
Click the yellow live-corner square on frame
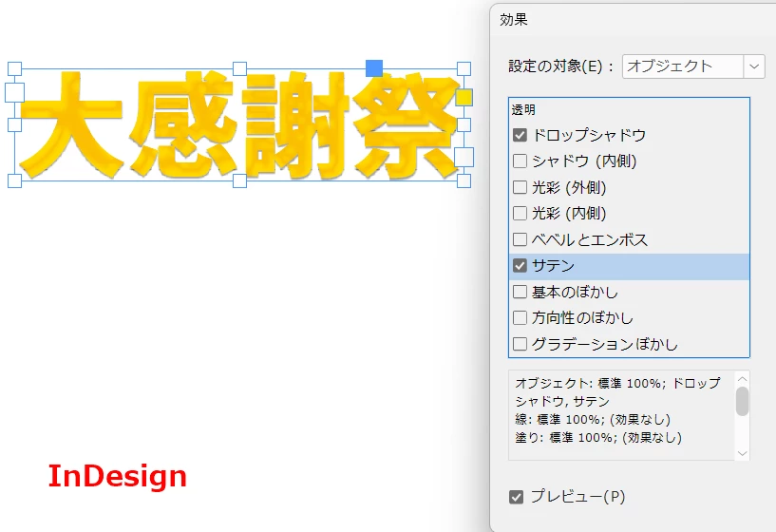pyautogui.click(x=464, y=98)
